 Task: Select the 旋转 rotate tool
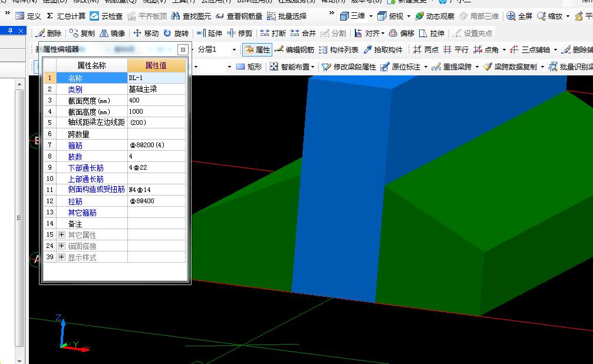click(x=176, y=33)
